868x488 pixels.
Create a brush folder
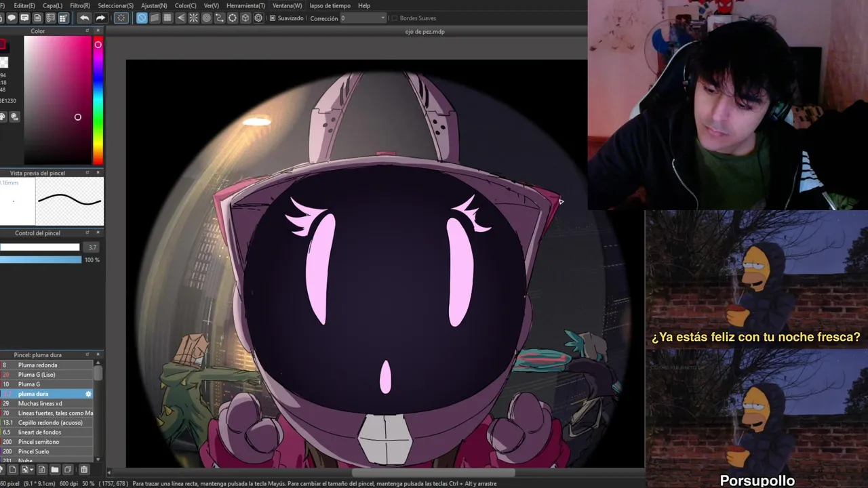[55, 469]
